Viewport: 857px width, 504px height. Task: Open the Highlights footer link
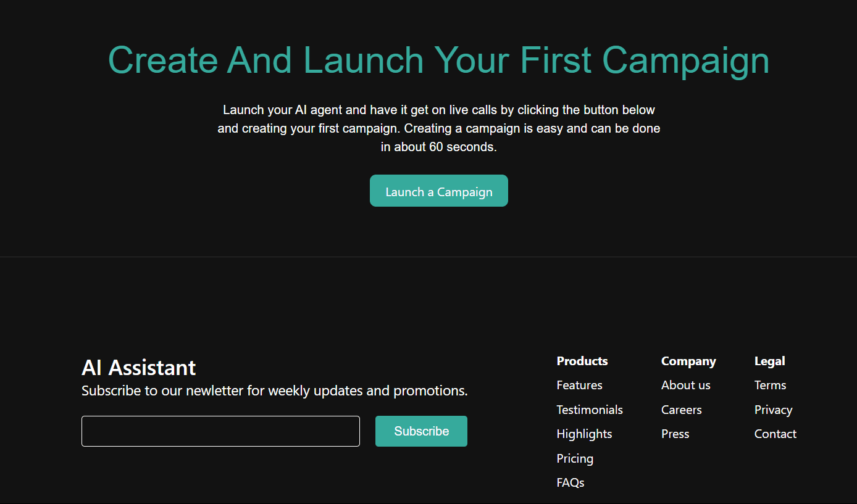[x=584, y=434]
